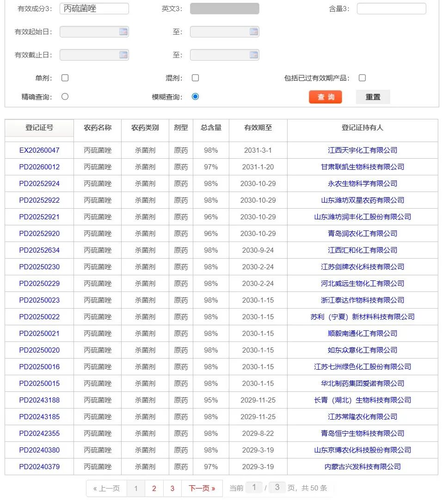Open holder 顺毅南通化工有限公司
Viewport: 448px width, 502px height.
tap(362, 333)
